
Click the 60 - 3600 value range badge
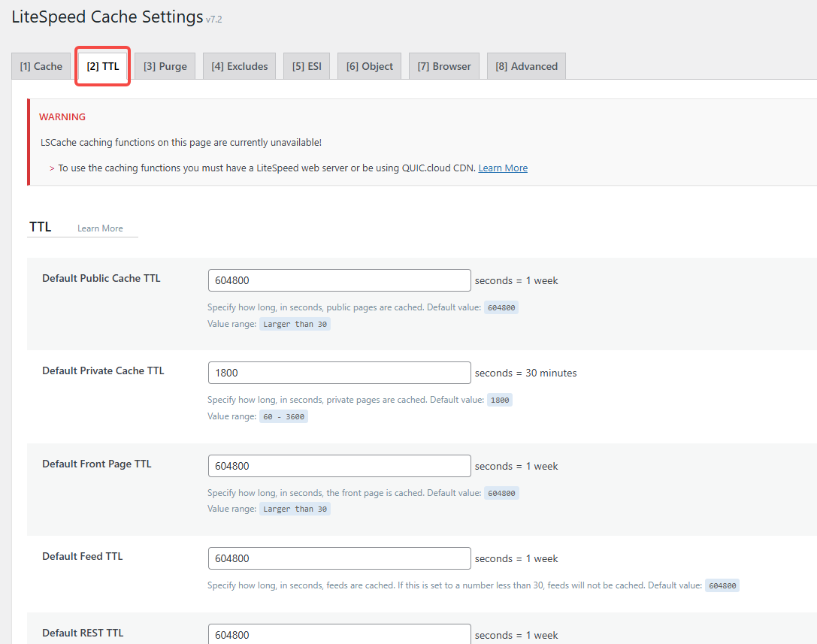[x=283, y=416]
